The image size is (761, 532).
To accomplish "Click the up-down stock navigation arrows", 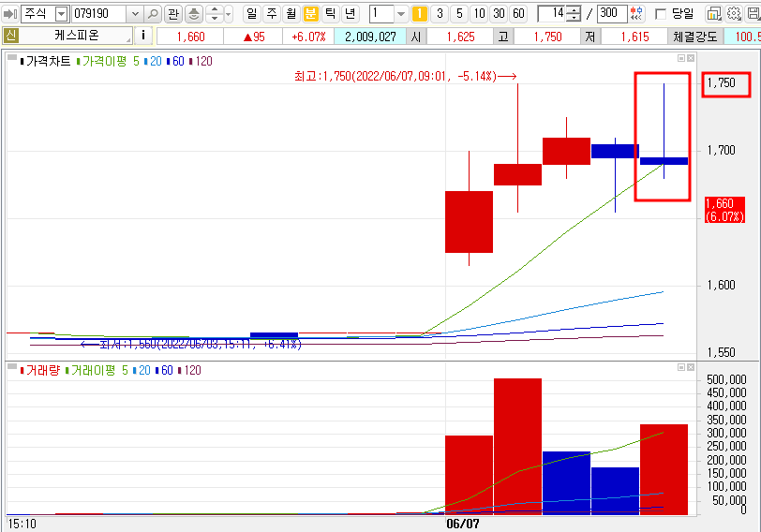I will tap(215, 13).
